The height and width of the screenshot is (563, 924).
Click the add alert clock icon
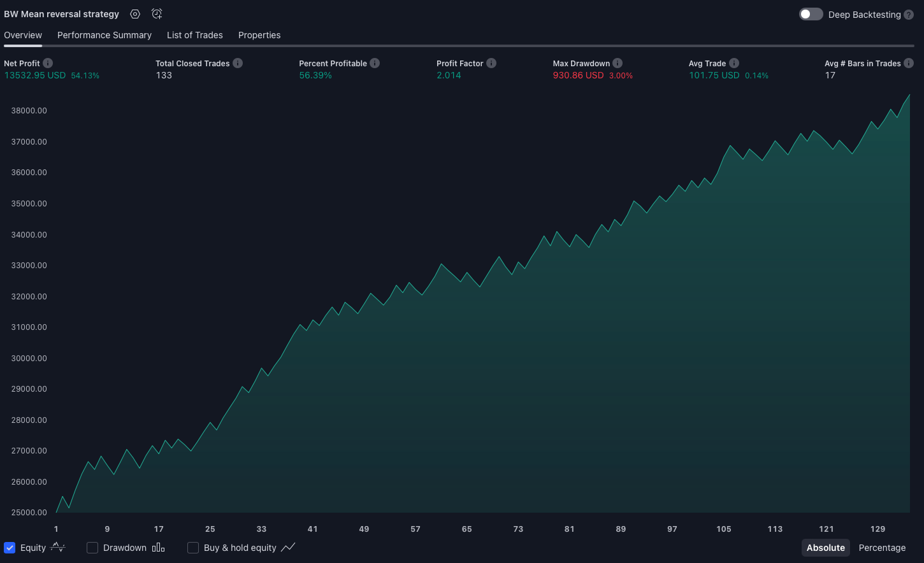coord(157,14)
